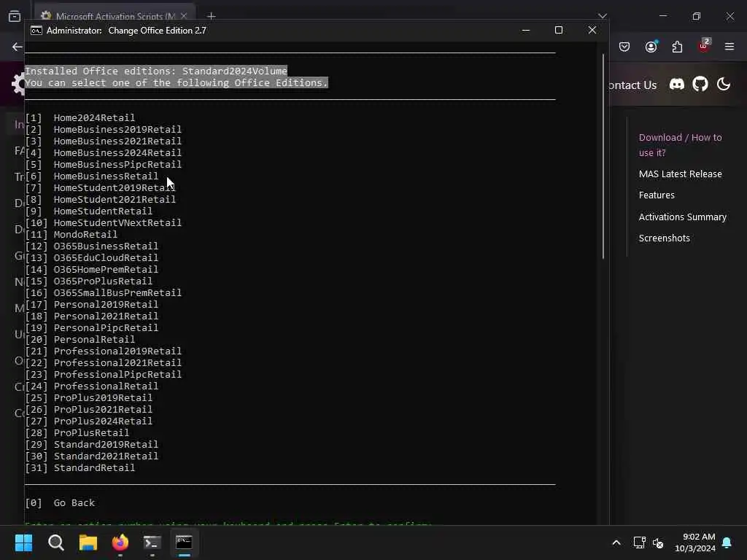Open the Features sidebar link

[657, 195]
